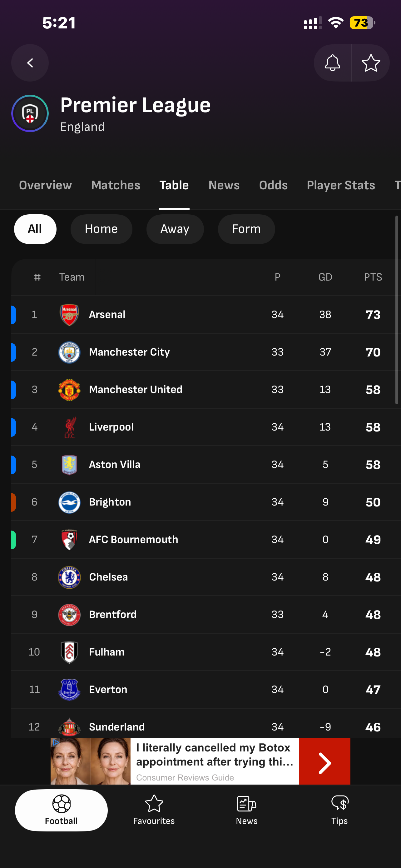Screen dimensions: 401x868
Task: Enable notifications with the bell icon
Action: coord(332,63)
